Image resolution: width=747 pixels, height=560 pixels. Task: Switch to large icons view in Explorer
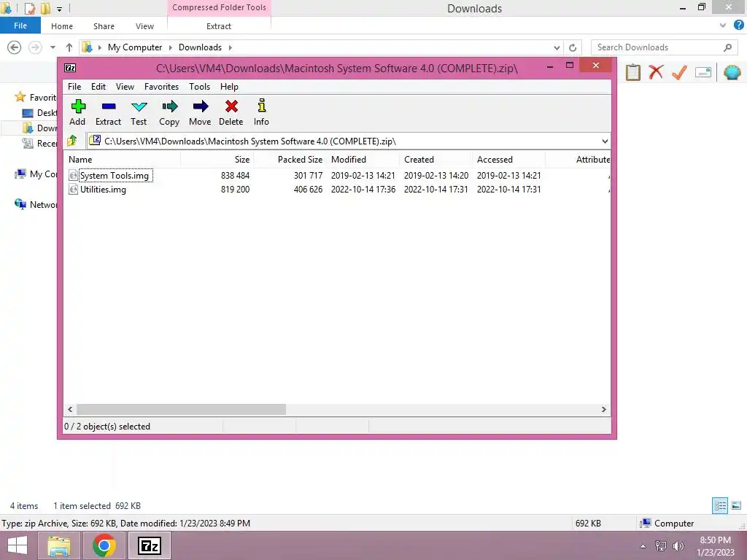[x=736, y=506]
